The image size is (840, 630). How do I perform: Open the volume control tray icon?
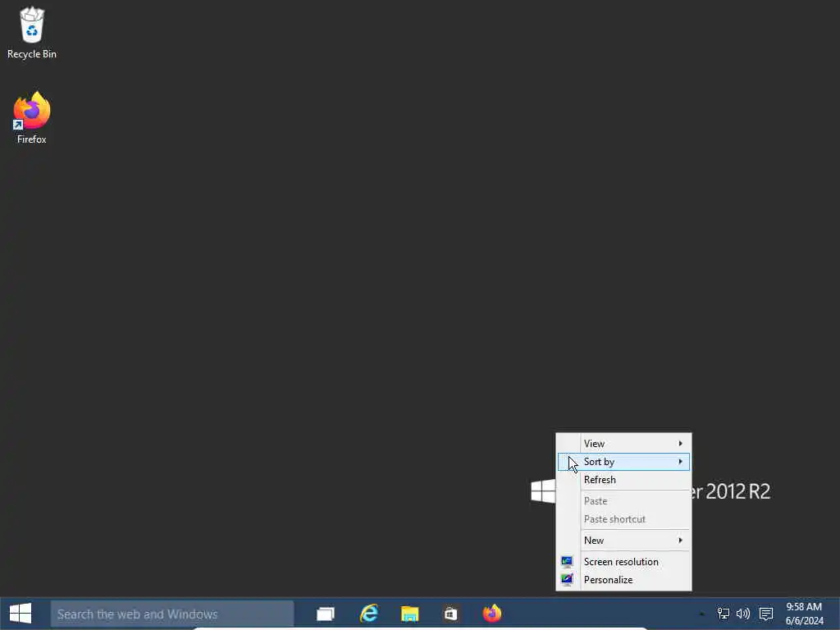743,614
